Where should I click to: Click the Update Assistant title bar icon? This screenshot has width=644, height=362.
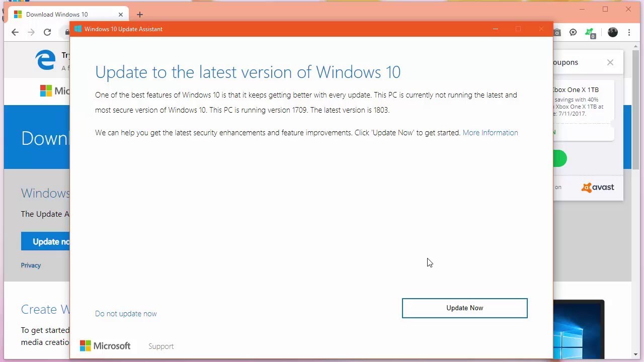pyautogui.click(x=78, y=29)
